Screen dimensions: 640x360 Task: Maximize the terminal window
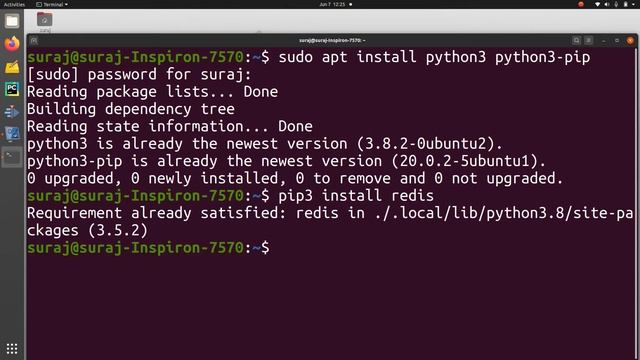coord(617,40)
